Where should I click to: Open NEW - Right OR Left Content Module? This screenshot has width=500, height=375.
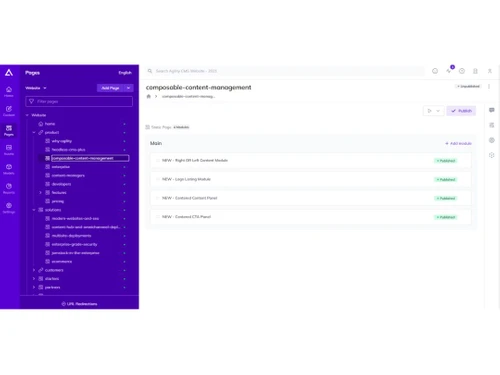pyautogui.click(x=311, y=160)
